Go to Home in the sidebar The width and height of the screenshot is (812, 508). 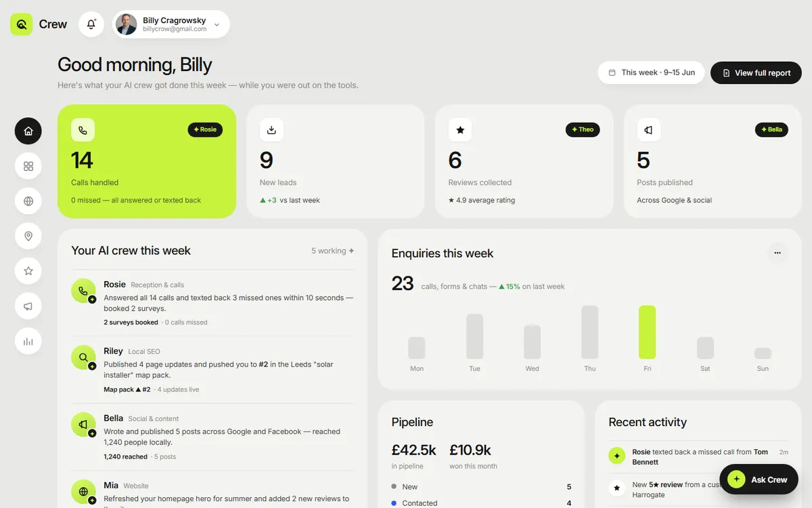pos(28,131)
